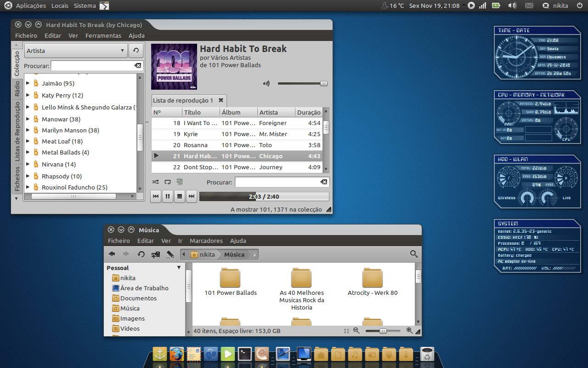The image size is (588, 368).
Task: Toggle repeat mode in the music player
Action: pyautogui.click(x=168, y=182)
